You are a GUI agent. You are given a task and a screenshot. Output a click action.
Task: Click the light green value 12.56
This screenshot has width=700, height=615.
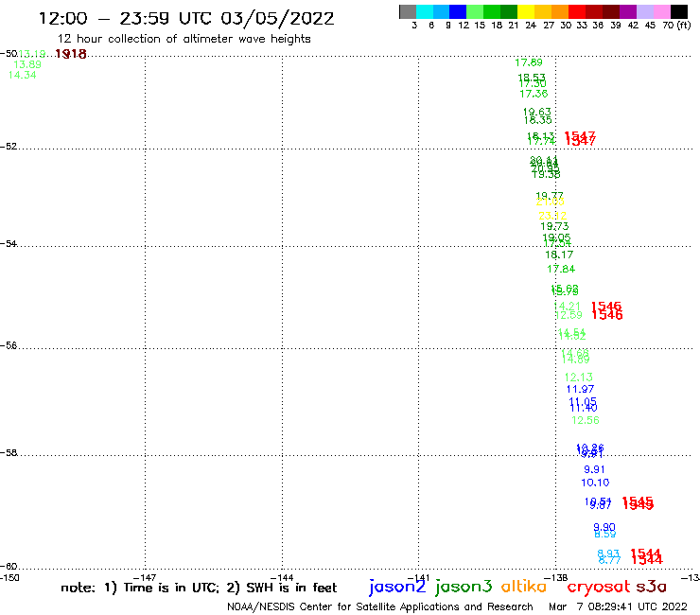pos(586,420)
